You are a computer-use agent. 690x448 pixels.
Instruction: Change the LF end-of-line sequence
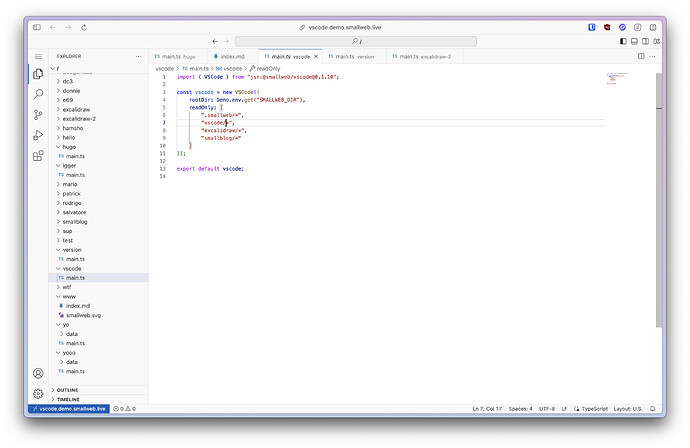coord(564,409)
